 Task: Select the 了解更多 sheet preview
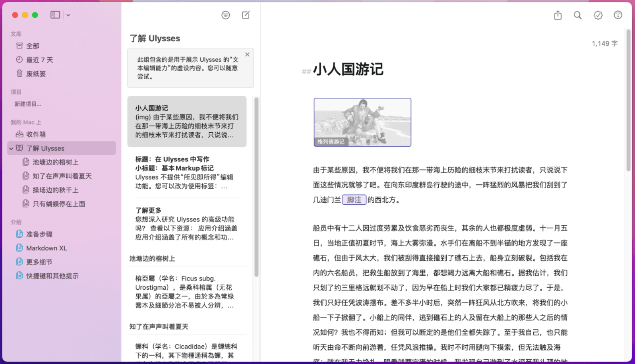tap(187, 224)
